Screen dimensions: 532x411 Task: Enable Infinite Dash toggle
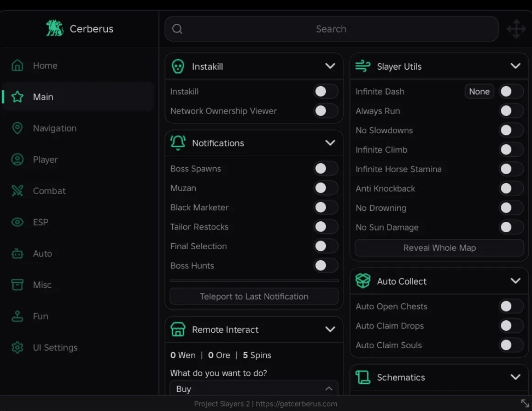click(511, 91)
